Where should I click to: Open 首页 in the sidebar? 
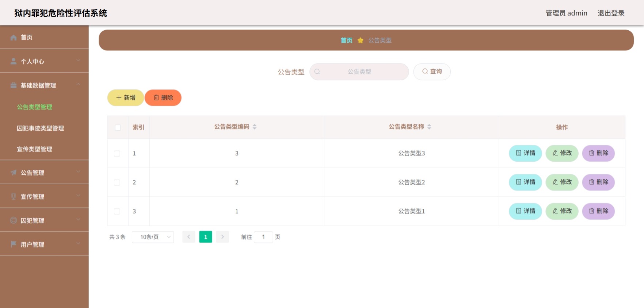point(44,37)
